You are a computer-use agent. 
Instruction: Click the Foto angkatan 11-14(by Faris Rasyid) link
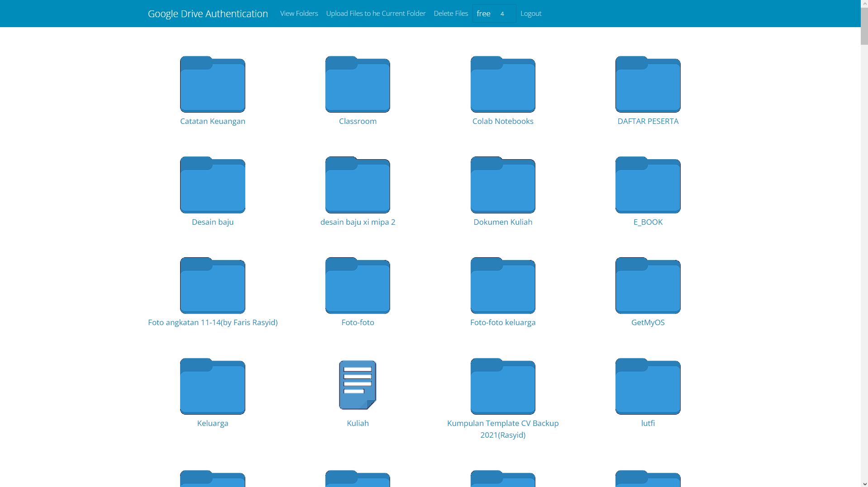[213, 322]
